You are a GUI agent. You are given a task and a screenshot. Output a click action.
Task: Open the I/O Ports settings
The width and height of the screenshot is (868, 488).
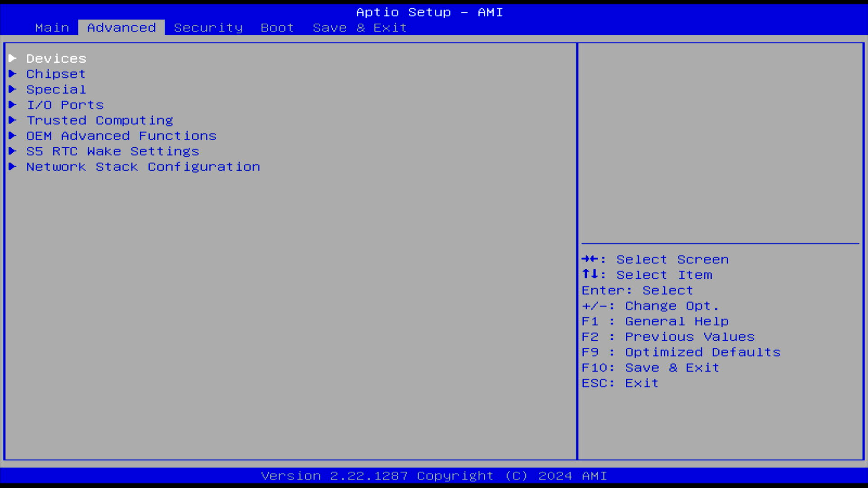pyautogui.click(x=65, y=105)
